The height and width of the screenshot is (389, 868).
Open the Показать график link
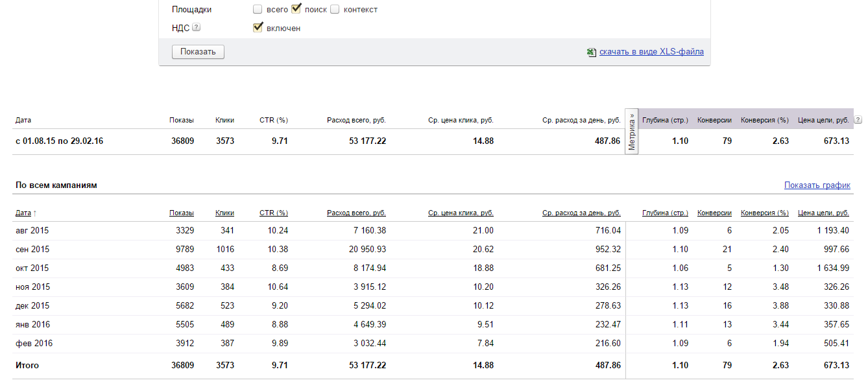[x=817, y=185]
